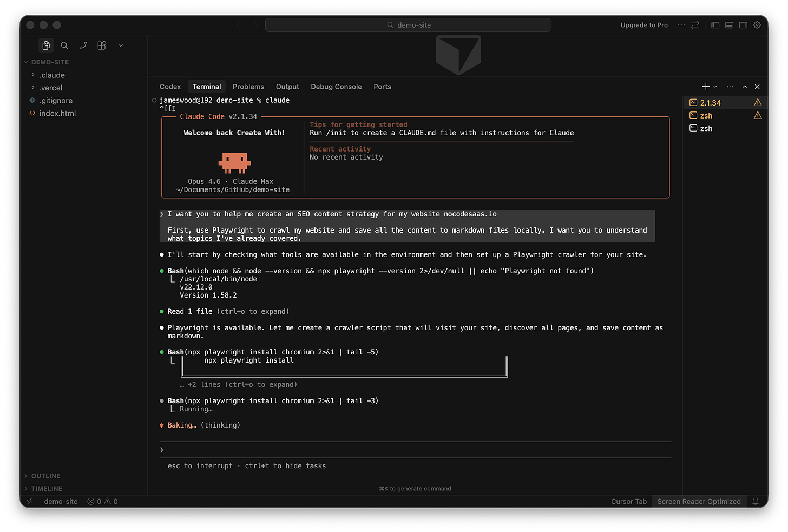Select the Terminal tab
The image size is (788, 532).
(x=207, y=87)
